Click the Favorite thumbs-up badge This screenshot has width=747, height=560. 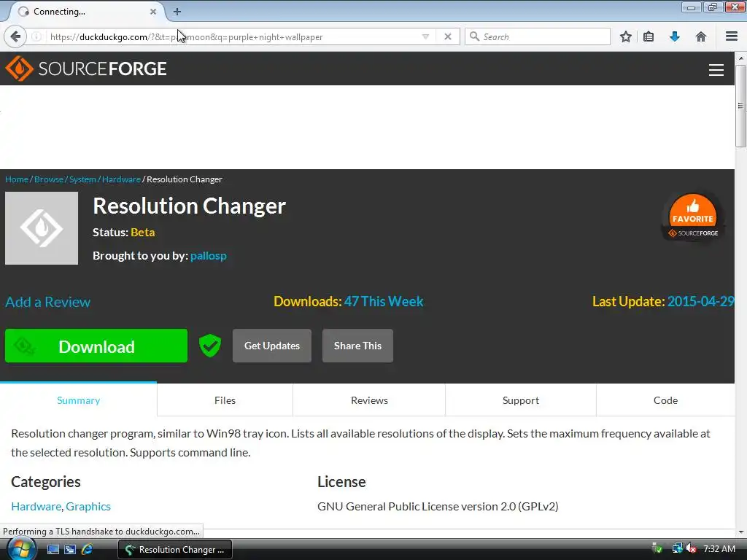point(693,216)
